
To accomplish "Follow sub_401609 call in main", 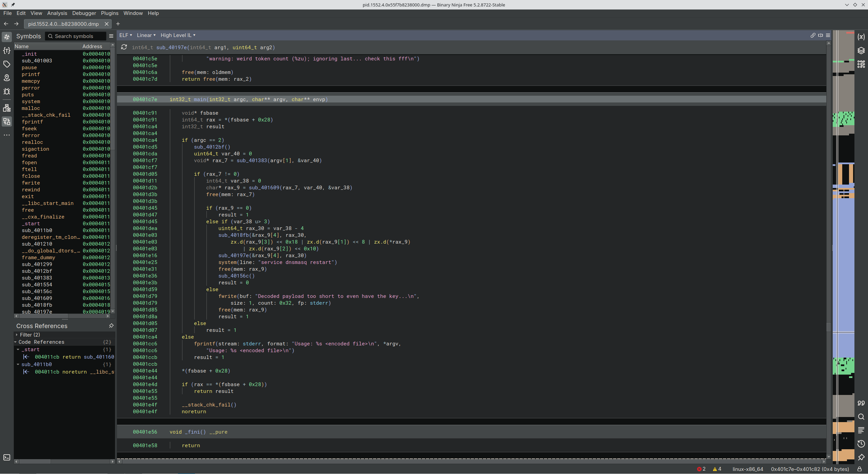I will pyautogui.click(x=264, y=188).
